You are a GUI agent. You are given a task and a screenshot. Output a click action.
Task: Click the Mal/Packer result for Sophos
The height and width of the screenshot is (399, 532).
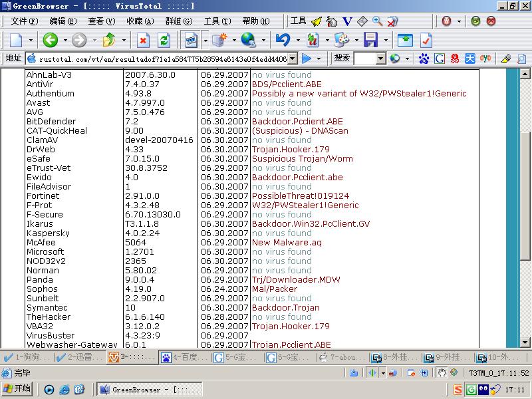(275, 289)
